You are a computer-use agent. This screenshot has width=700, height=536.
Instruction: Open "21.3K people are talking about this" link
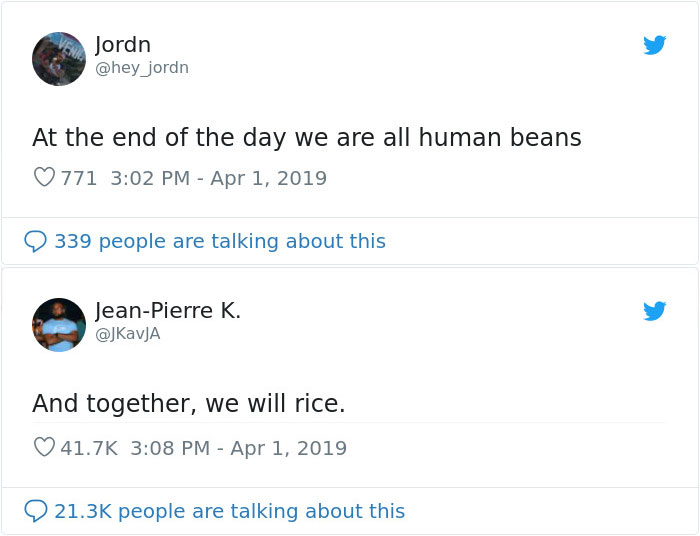coord(229,511)
